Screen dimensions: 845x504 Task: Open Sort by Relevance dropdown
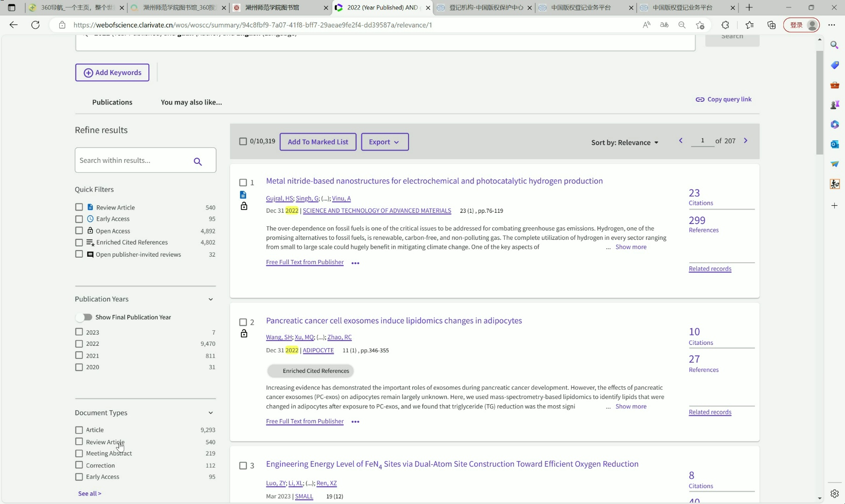(x=625, y=143)
